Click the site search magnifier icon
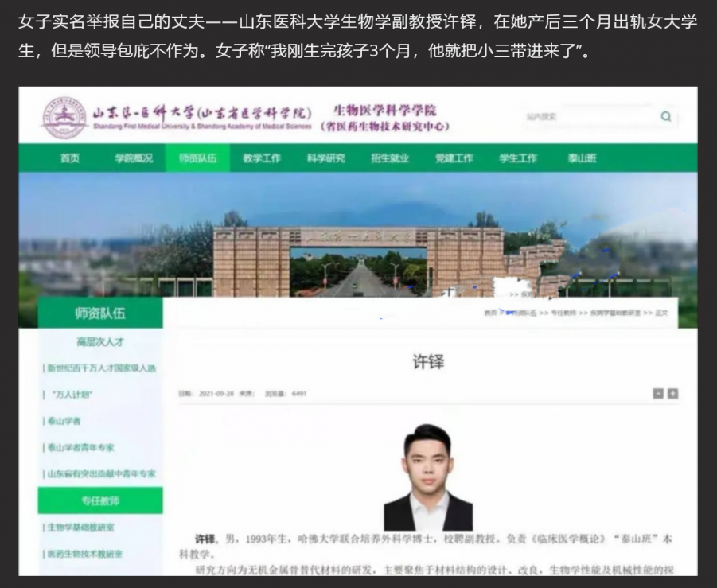The height and width of the screenshot is (588, 717). [x=666, y=116]
